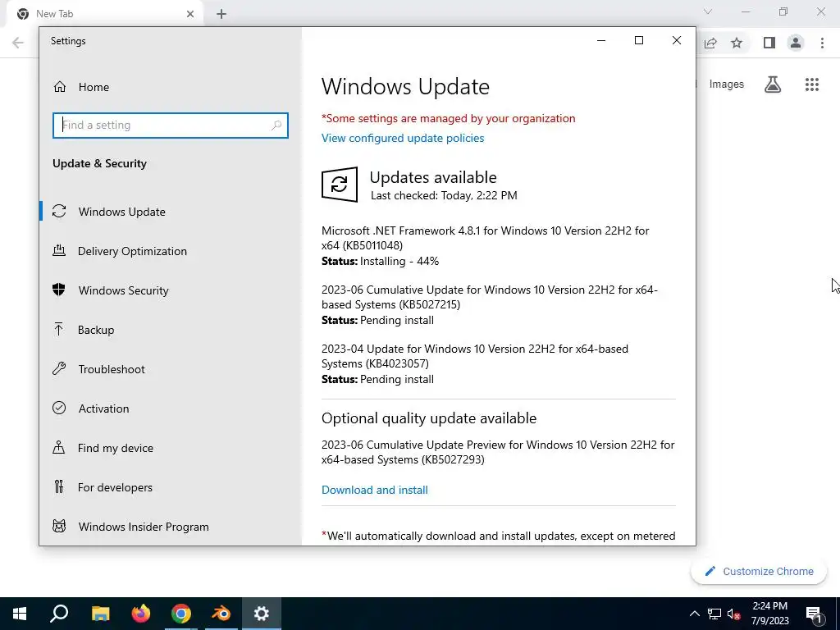Viewport: 840px width, 630px height.
Task: Open Chrome profile avatar menu
Action: tap(796, 43)
